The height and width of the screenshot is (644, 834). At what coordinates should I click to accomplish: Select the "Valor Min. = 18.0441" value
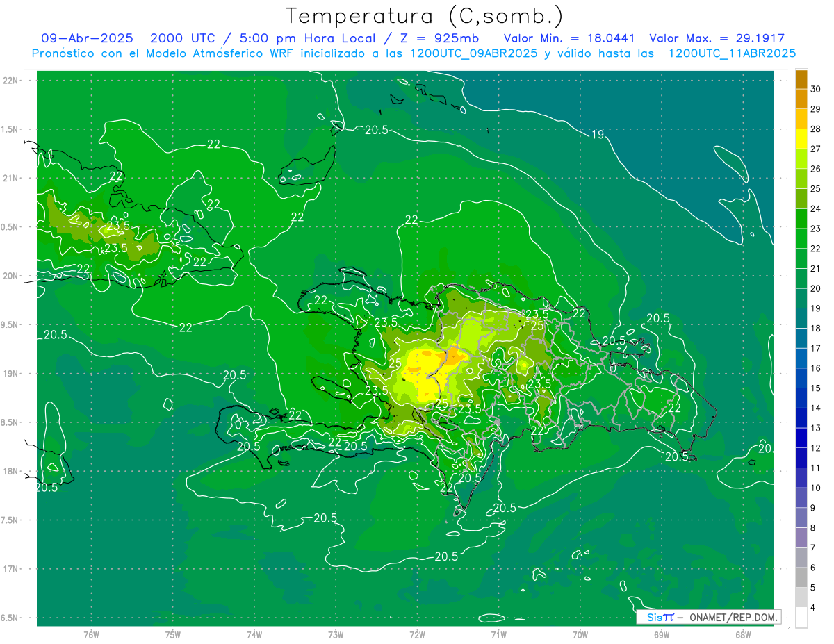(x=569, y=38)
